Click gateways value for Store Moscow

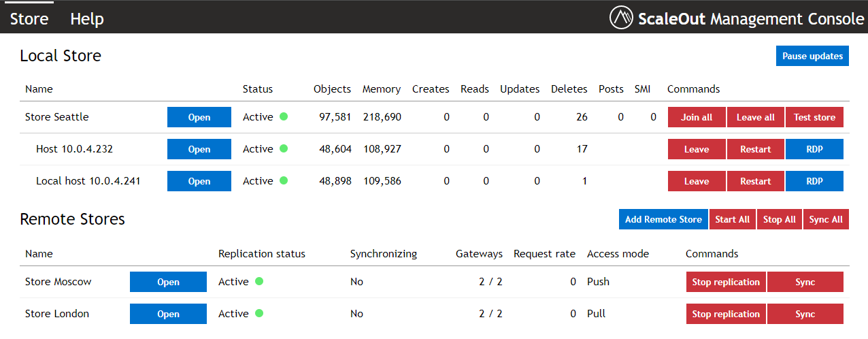click(490, 282)
